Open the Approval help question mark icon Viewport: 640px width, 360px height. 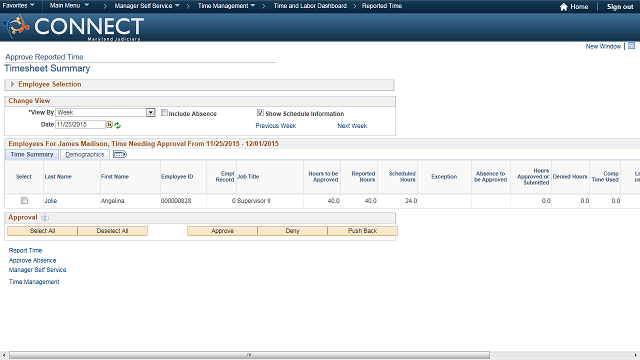[45, 218]
